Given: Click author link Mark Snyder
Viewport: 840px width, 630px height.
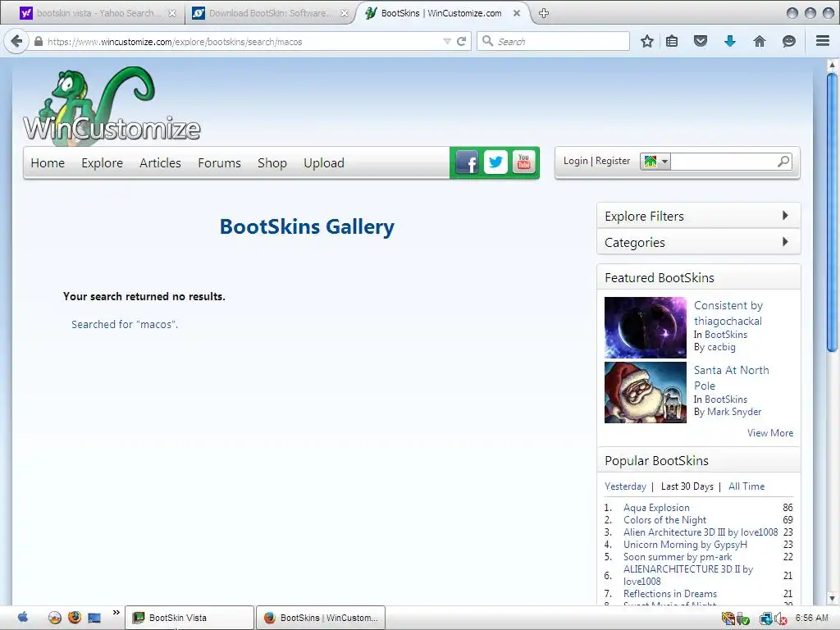Looking at the screenshot, I should 734,412.
